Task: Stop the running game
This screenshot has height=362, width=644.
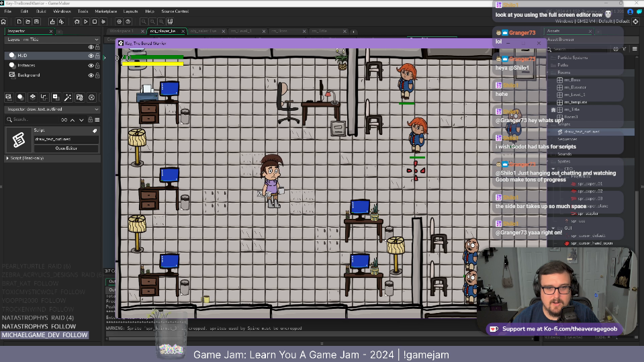Action: 95,21
